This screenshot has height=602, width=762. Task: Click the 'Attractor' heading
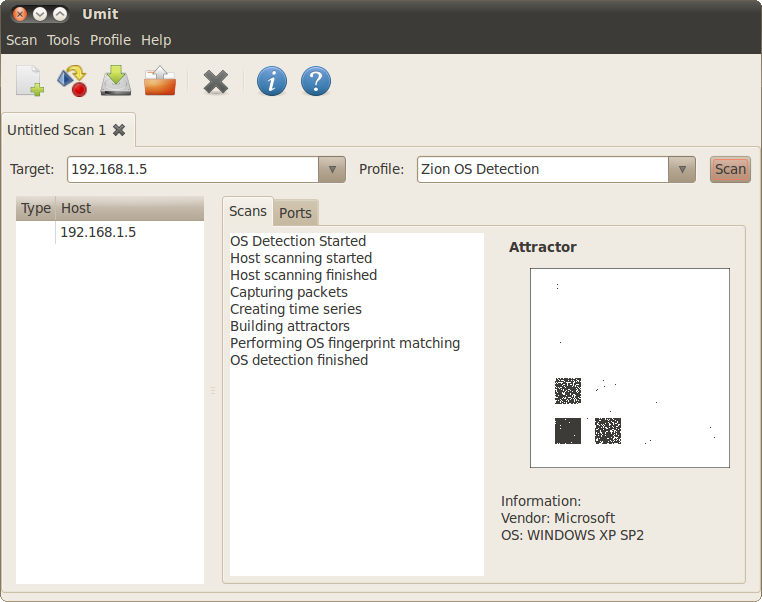(x=542, y=247)
